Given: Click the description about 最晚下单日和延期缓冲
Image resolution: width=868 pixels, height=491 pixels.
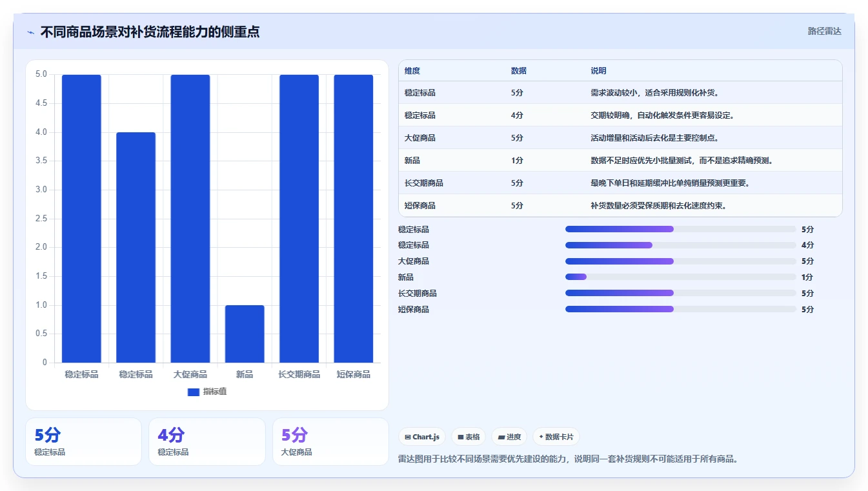Looking at the screenshot, I should [x=670, y=183].
